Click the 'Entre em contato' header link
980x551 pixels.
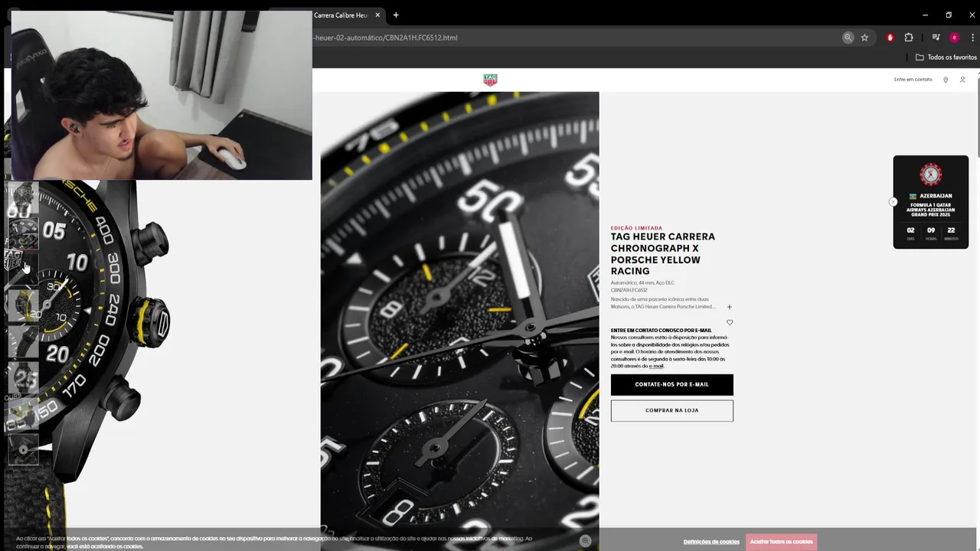pyautogui.click(x=913, y=80)
